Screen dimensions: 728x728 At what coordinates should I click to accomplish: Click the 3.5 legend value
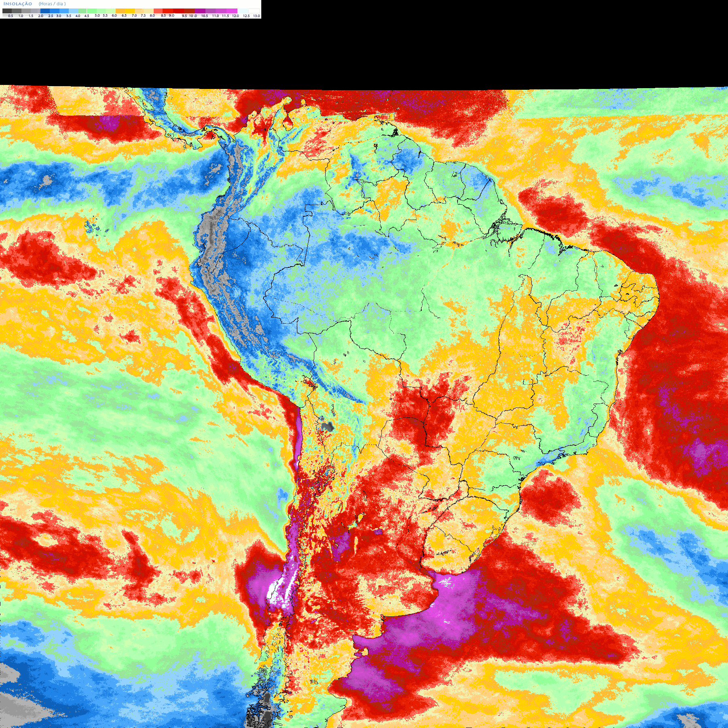click(x=69, y=16)
